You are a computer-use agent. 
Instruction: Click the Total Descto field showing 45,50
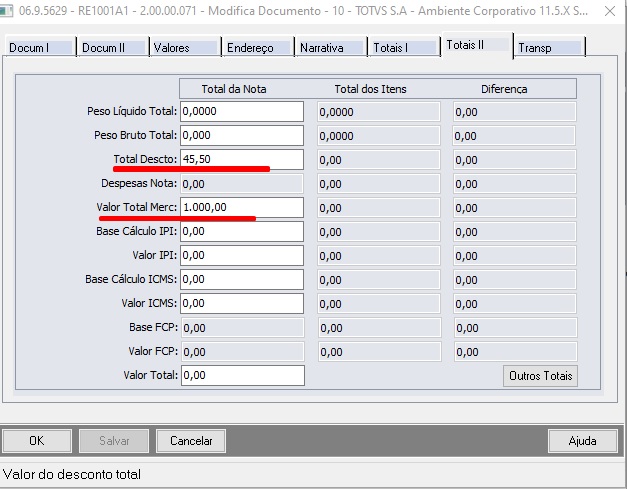[242, 159]
